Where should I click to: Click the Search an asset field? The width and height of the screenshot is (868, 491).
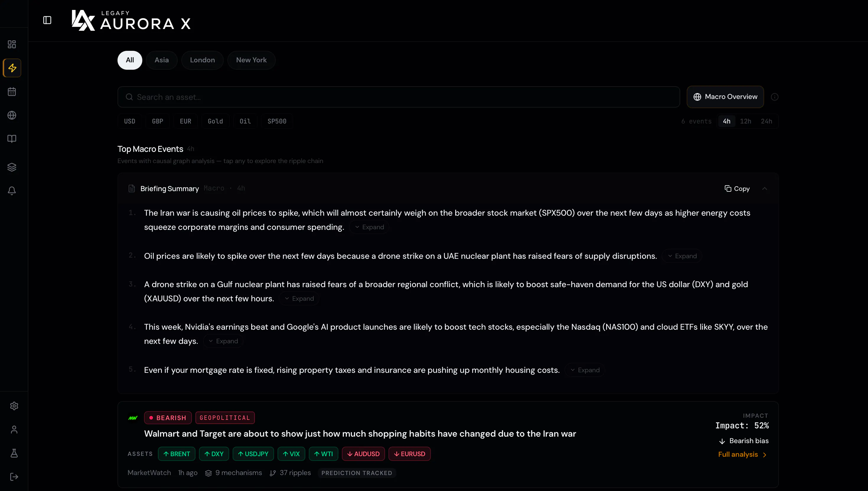tap(399, 97)
